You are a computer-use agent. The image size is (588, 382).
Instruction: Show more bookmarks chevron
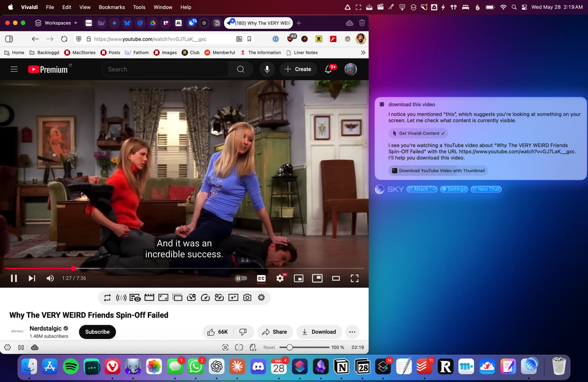click(363, 53)
